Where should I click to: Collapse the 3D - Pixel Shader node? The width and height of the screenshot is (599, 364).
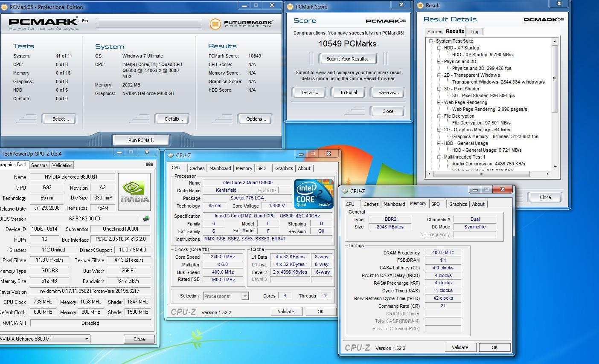click(x=439, y=89)
